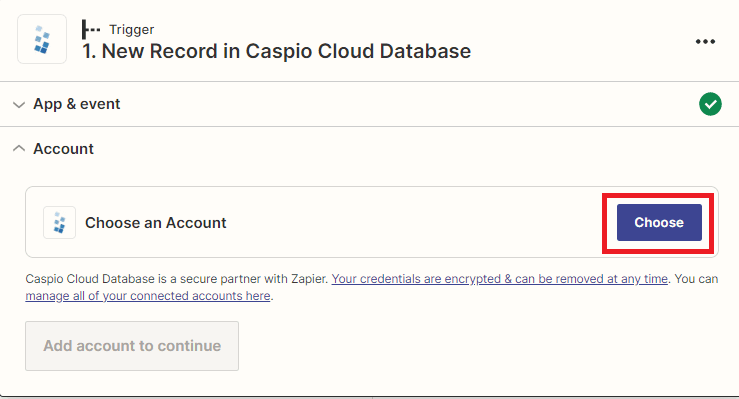Click the trigger step icon next to Trigger label
This screenshot has width=739, height=399.
click(x=90, y=29)
